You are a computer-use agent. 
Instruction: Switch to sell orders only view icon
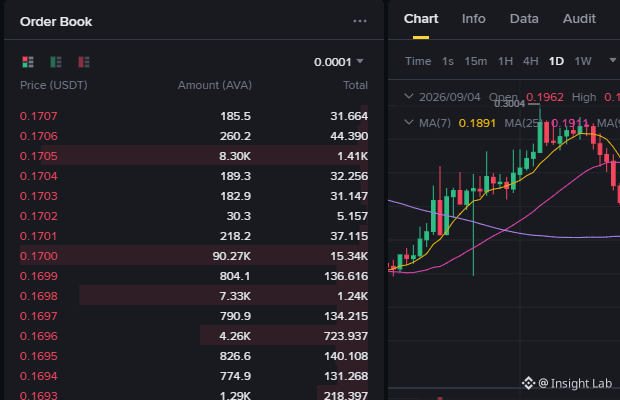tap(84, 62)
